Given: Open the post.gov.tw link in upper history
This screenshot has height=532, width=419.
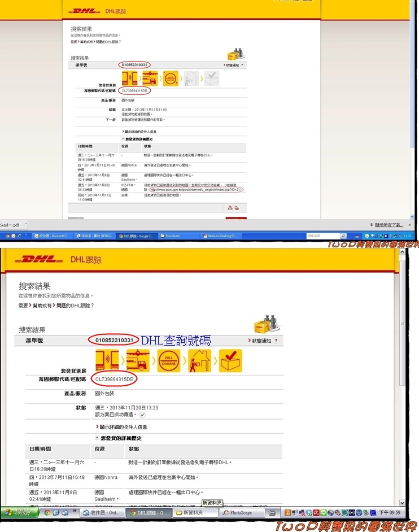Looking at the screenshot, I should pos(195,190).
